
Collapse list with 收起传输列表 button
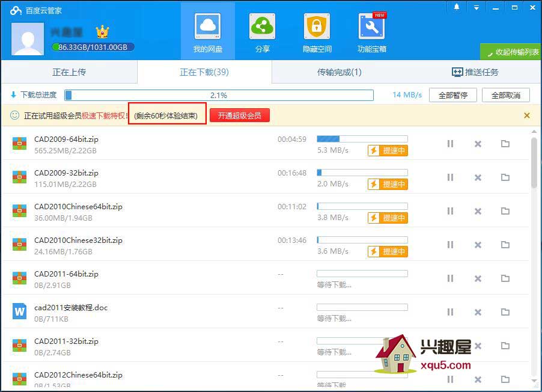coord(511,52)
